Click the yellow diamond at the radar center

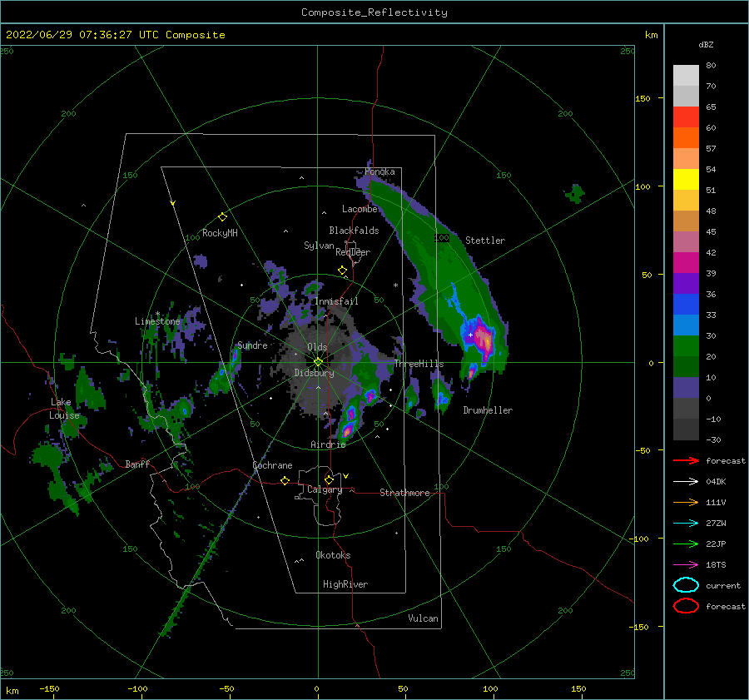pos(318,362)
